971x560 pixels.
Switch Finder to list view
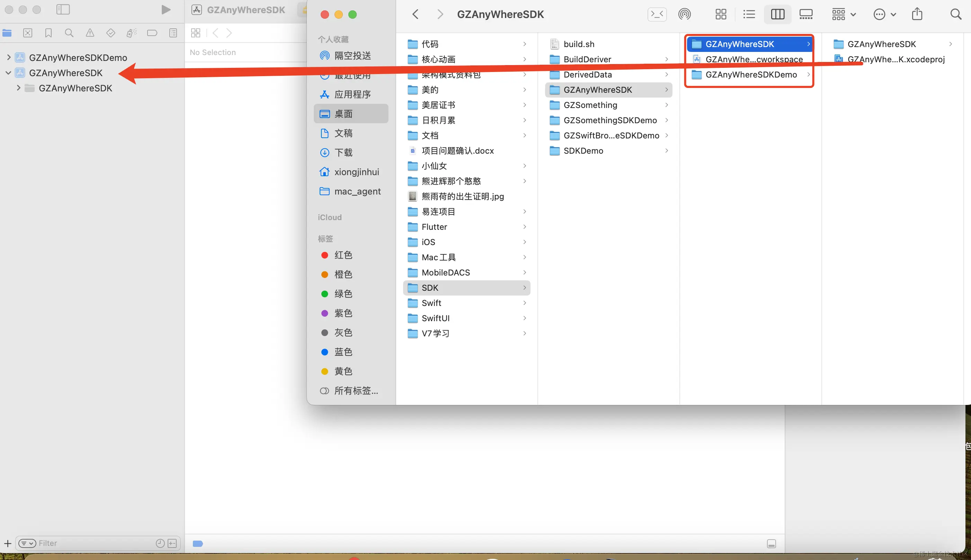pos(749,15)
